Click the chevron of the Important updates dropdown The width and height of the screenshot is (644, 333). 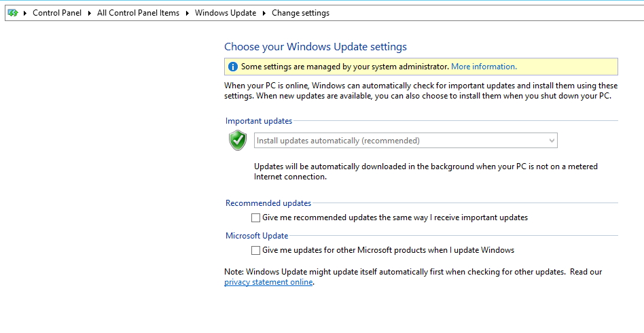coord(552,141)
